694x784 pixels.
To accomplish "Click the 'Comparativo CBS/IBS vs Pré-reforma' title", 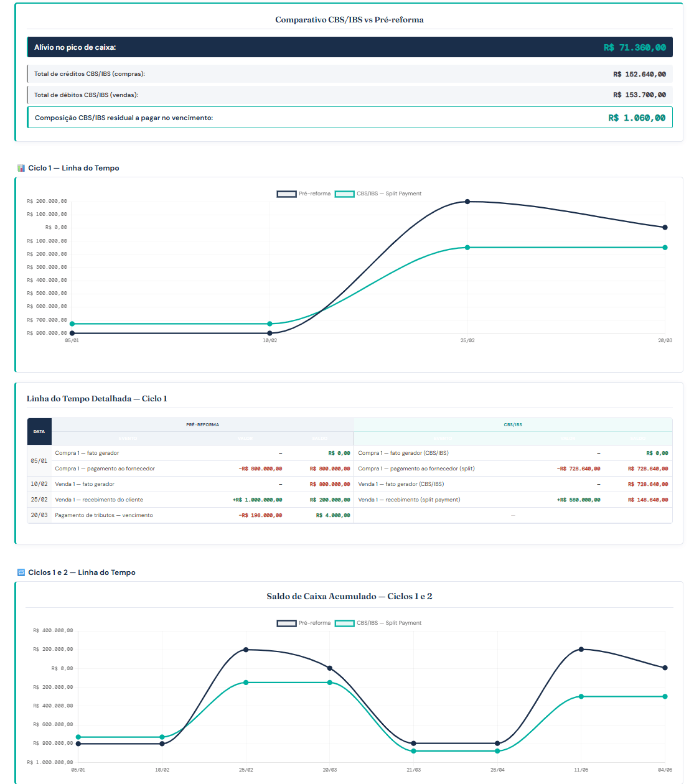I will click(350, 20).
